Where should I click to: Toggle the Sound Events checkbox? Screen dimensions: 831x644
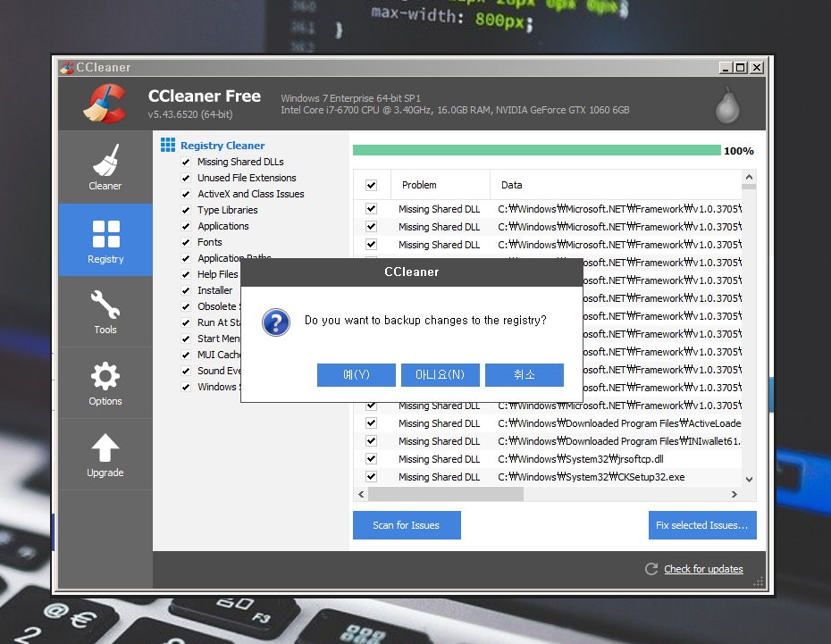click(186, 371)
